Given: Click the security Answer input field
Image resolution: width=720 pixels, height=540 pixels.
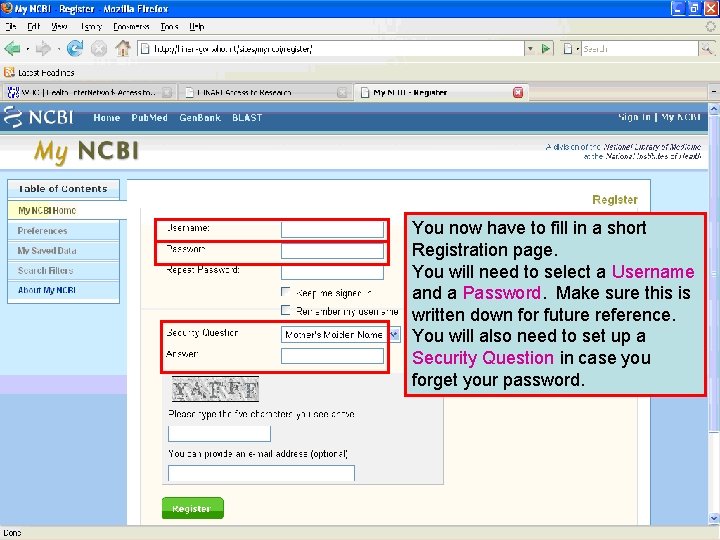Looking at the screenshot, I should 332,356.
